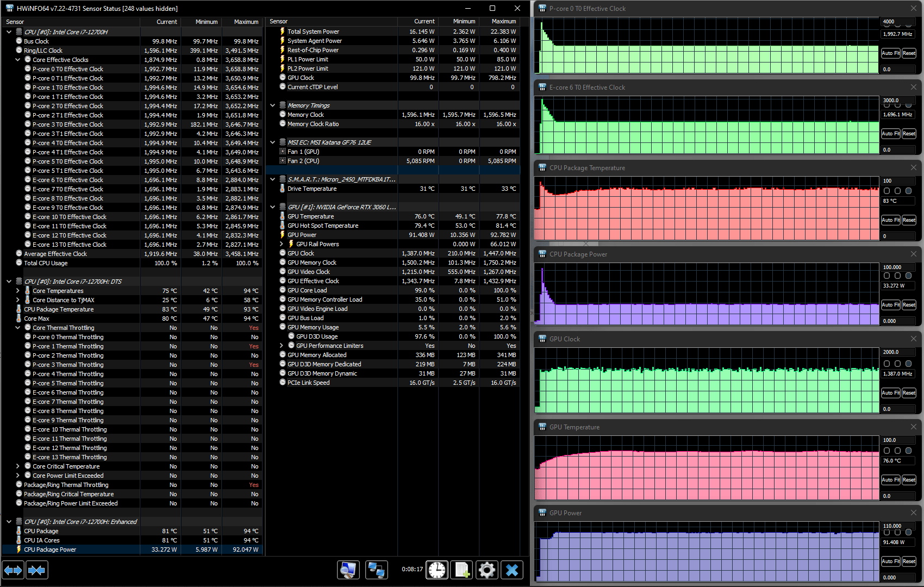Viewport: 924px width, 587px height.
Task: Select middle radio button in CPU Package Power graph
Action: tap(897, 276)
